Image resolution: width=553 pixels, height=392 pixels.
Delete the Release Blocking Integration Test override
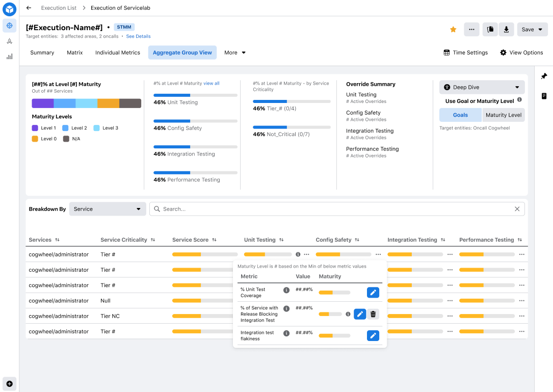click(373, 314)
